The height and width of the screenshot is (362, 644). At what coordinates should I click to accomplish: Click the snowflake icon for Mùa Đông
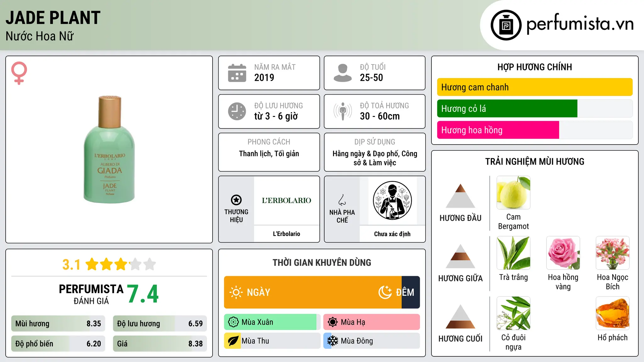click(333, 341)
